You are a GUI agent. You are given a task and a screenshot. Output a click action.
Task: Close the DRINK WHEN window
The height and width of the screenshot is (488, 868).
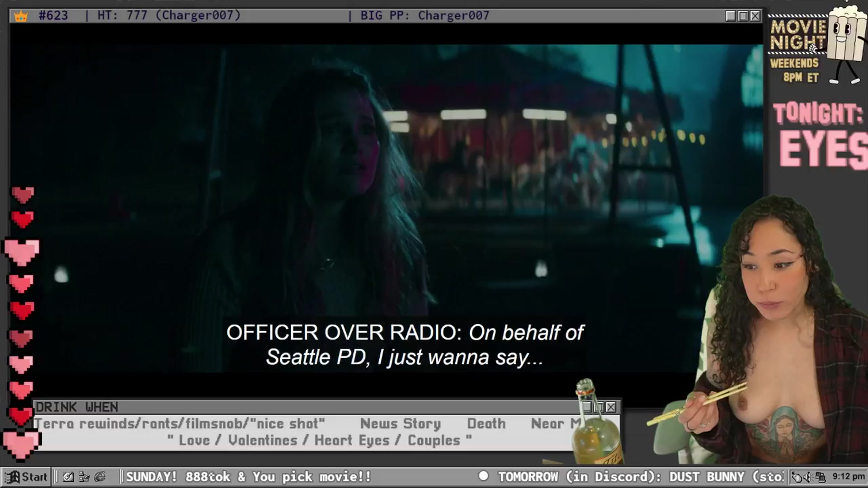click(611, 407)
